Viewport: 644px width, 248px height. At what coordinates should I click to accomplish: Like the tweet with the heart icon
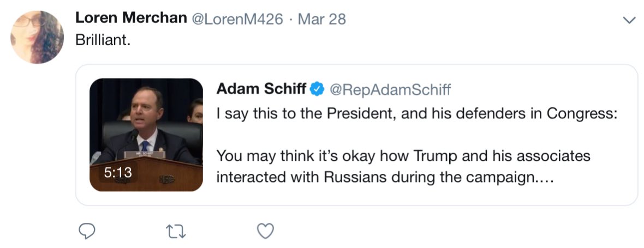coord(265,231)
